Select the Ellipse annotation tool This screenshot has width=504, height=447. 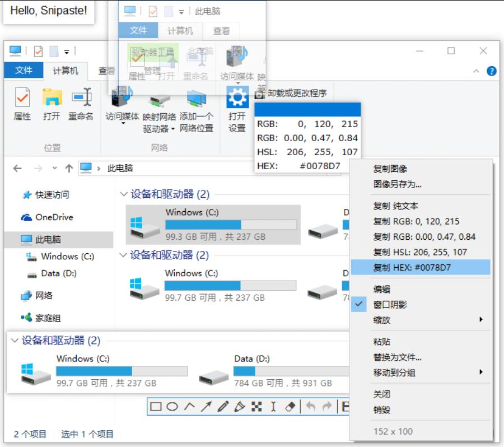[x=172, y=406]
